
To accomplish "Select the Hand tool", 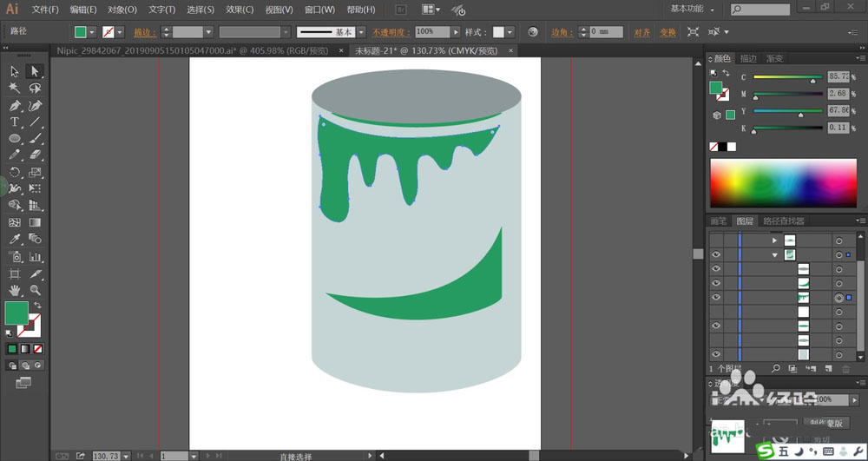I will [x=15, y=289].
